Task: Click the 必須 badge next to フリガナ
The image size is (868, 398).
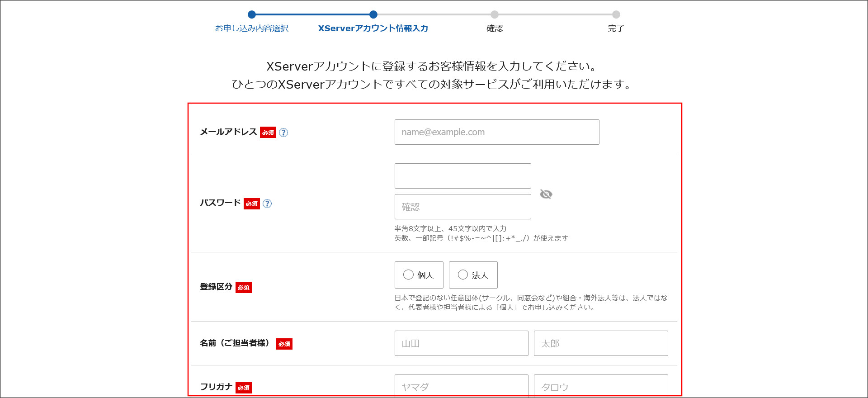Action: (x=244, y=388)
